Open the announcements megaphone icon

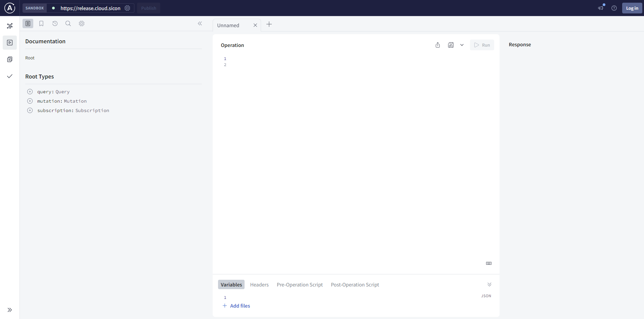point(601,8)
